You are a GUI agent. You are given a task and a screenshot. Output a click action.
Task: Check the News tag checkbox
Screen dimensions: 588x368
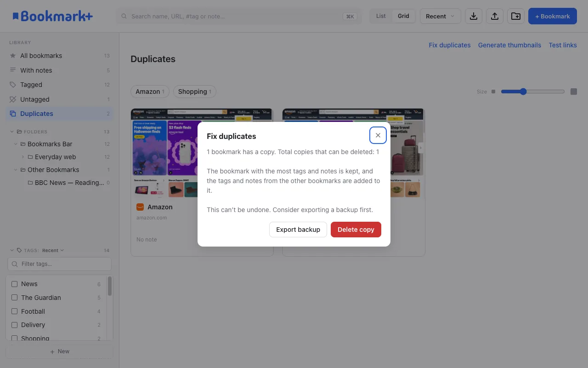point(14,284)
